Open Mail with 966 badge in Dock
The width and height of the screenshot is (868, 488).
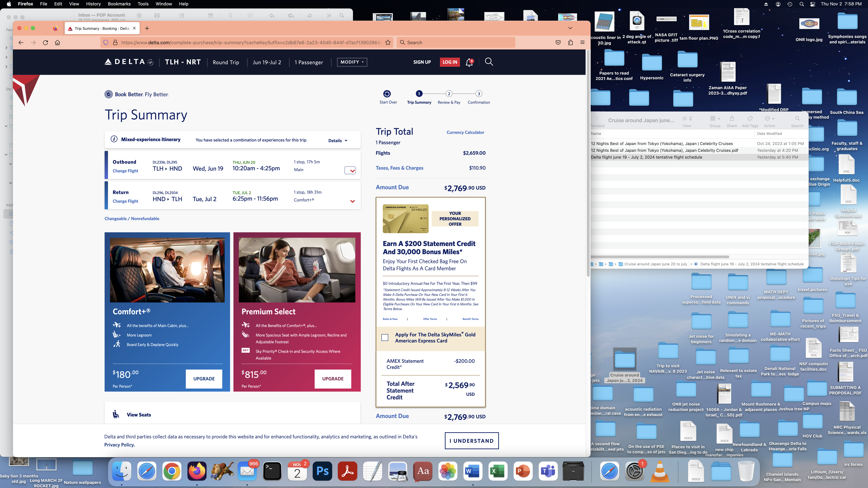point(247,471)
